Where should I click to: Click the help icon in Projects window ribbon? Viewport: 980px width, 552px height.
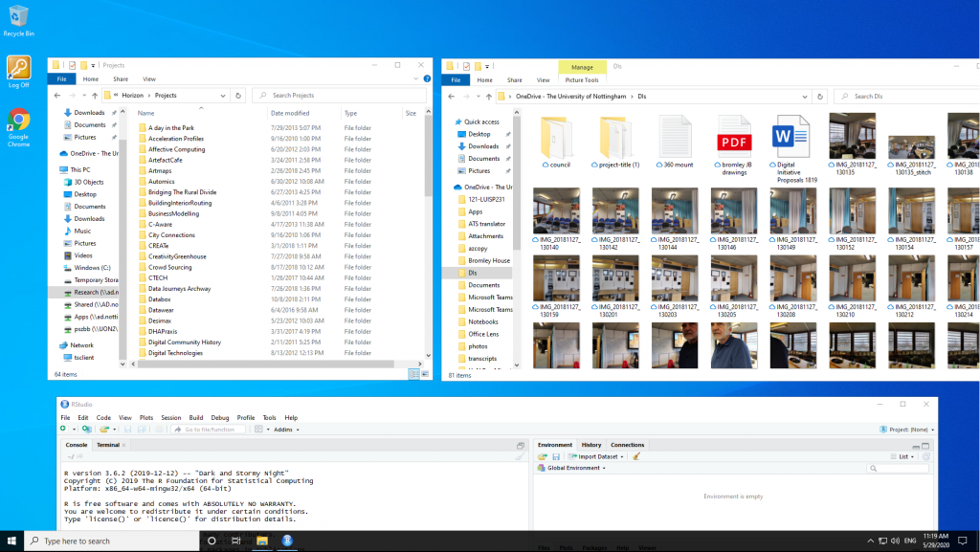click(425, 79)
